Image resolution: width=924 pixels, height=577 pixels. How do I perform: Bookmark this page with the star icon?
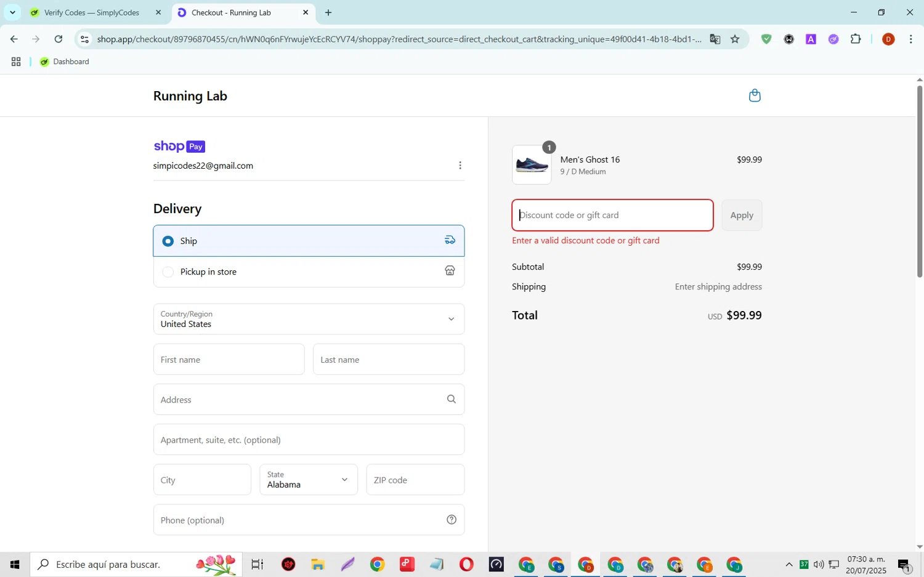(735, 39)
